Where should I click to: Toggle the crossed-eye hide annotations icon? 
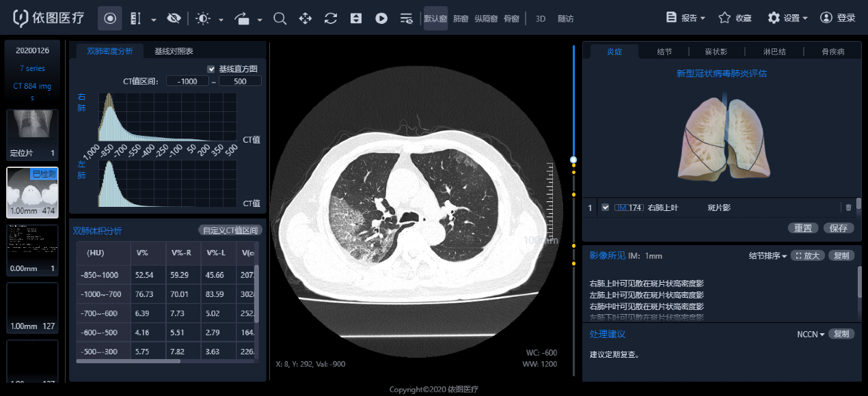tap(174, 18)
